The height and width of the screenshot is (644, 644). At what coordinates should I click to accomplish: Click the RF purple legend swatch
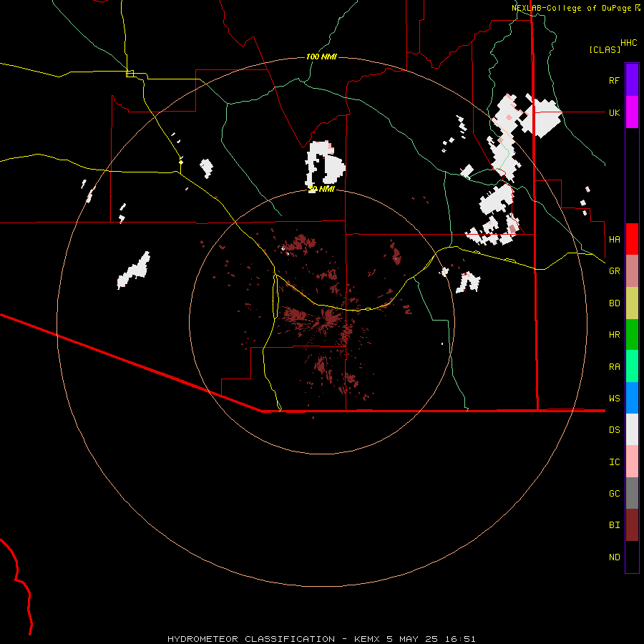[x=632, y=80]
